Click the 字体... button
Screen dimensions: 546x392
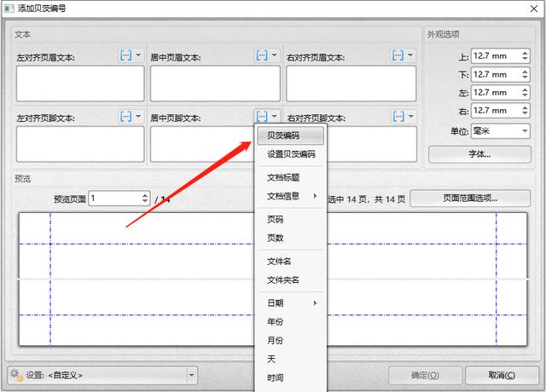coord(479,154)
